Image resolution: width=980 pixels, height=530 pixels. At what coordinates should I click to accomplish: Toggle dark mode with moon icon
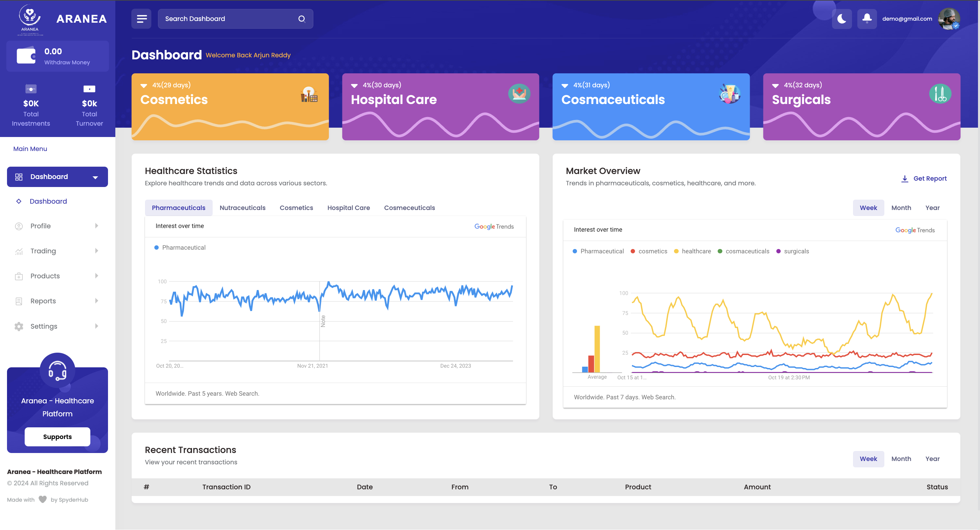tap(842, 19)
